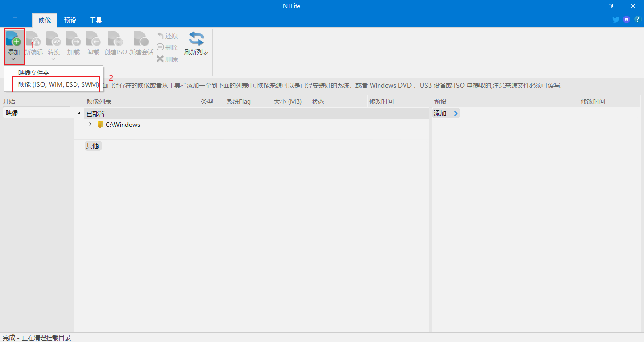
Task: Click the 添加 (Add) image toolbar icon
Action: [x=14, y=39]
